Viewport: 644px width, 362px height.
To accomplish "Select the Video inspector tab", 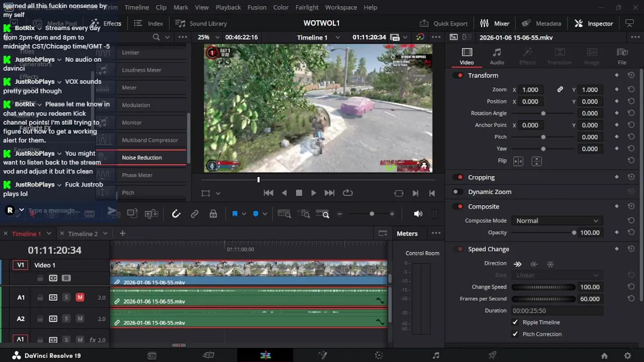I will [467, 56].
